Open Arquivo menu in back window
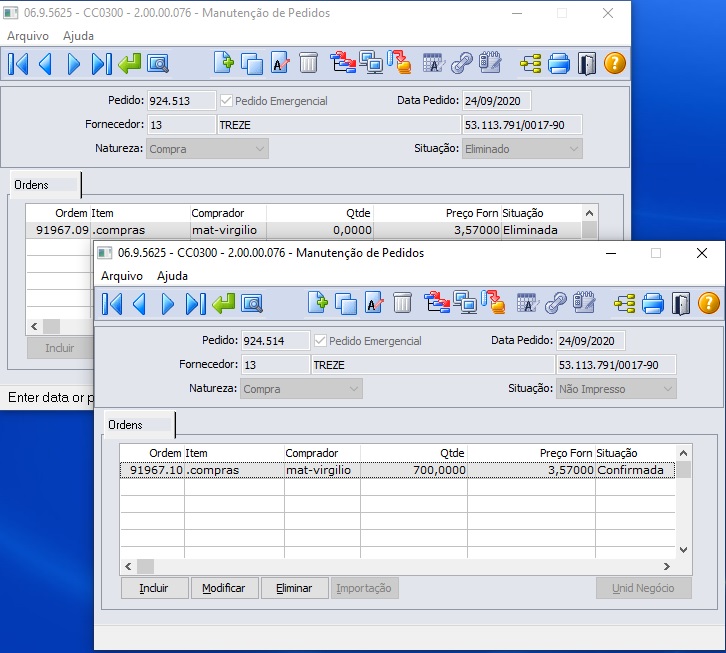 [x=28, y=36]
